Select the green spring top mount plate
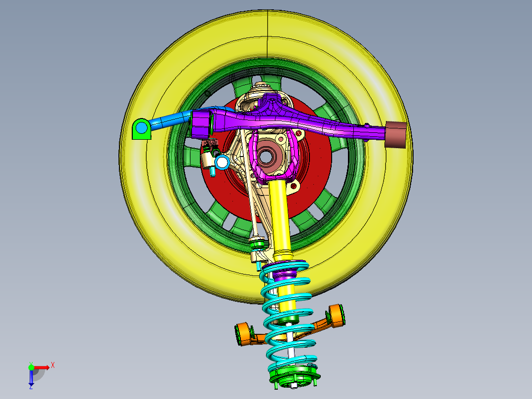The width and height of the screenshot is (532, 399). (294, 376)
